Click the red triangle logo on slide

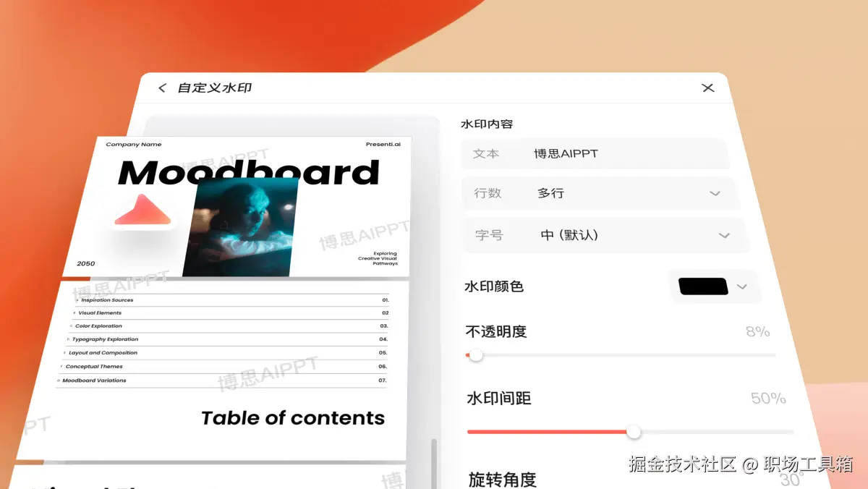pos(143,211)
